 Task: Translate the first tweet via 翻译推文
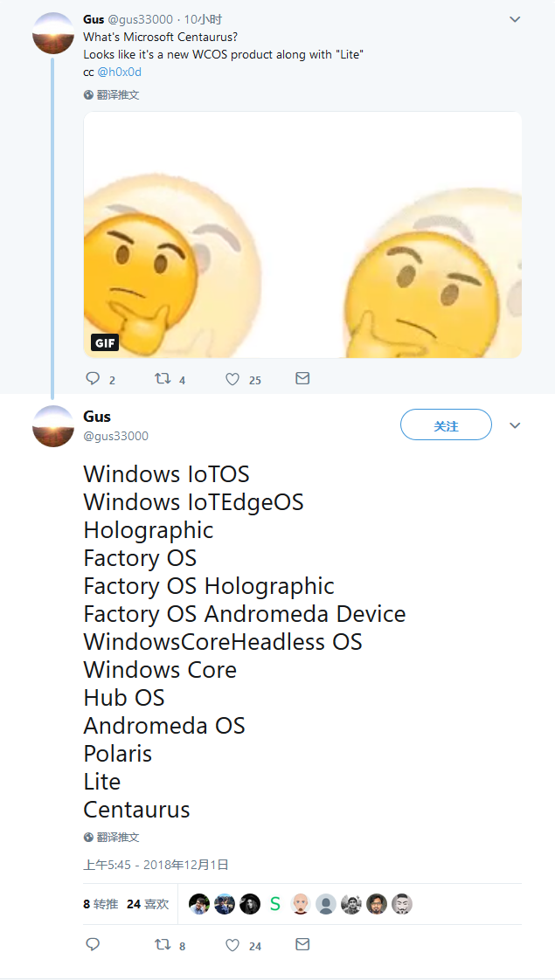pyautogui.click(x=111, y=95)
